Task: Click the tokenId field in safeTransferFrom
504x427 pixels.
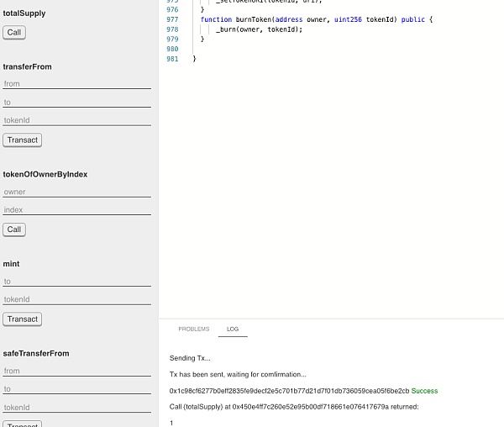Action: [76, 407]
